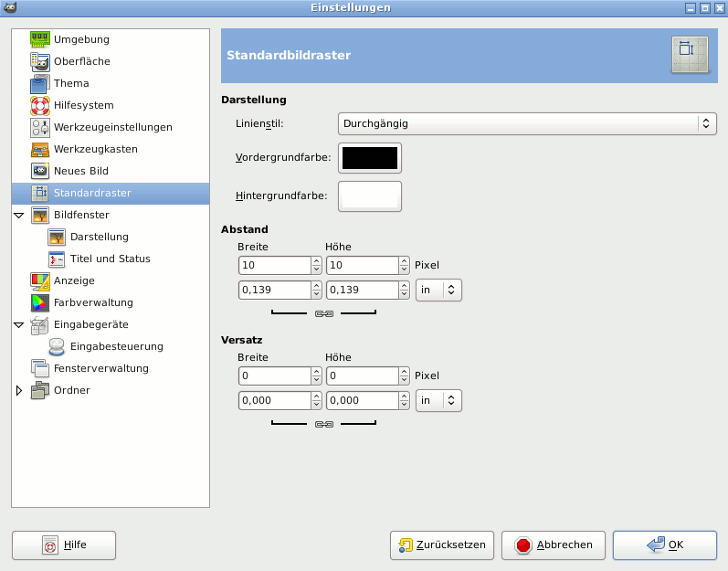
Task: Expand the Ordner tree node
Action: (19, 390)
